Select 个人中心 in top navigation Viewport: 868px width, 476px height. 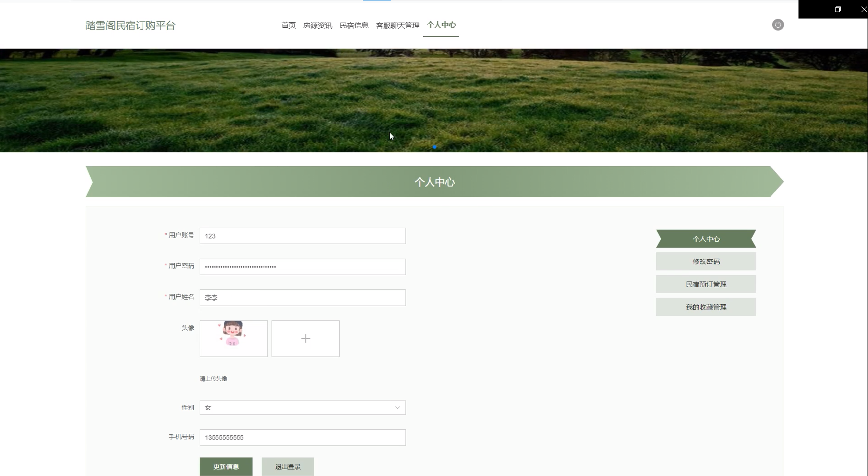(441, 25)
